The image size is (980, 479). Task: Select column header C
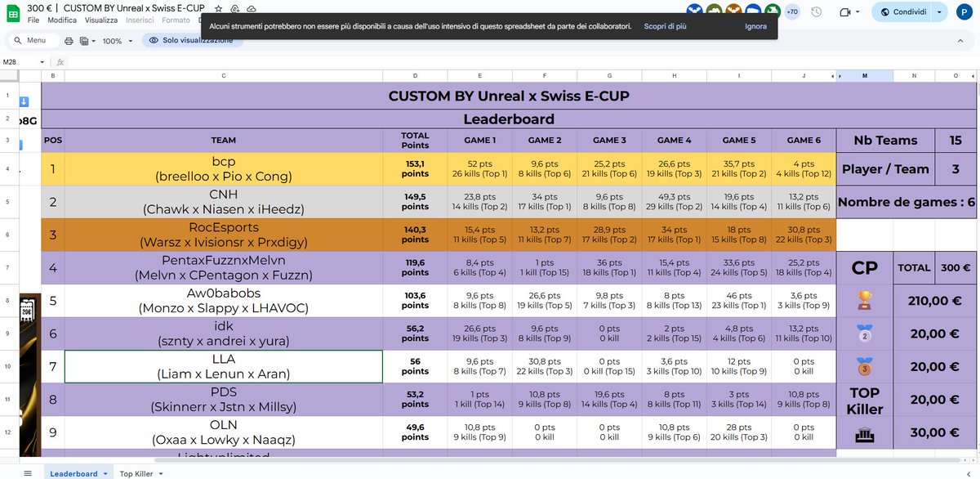tap(224, 76)
